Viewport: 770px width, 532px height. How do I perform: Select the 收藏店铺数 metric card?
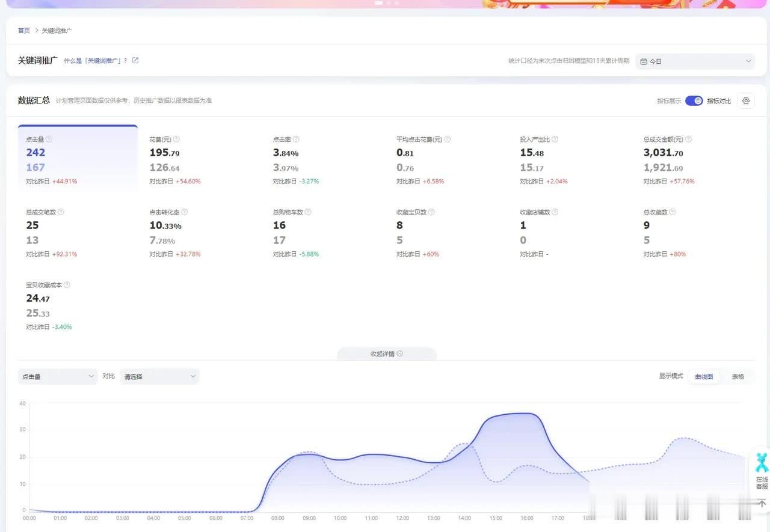coord(572,232)
